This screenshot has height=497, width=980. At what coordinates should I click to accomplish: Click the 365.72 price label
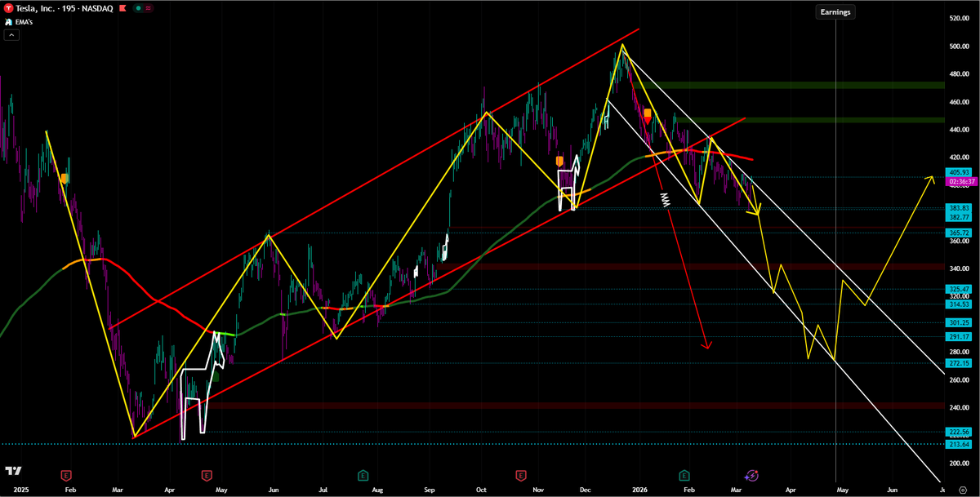[x=959, y=233]
